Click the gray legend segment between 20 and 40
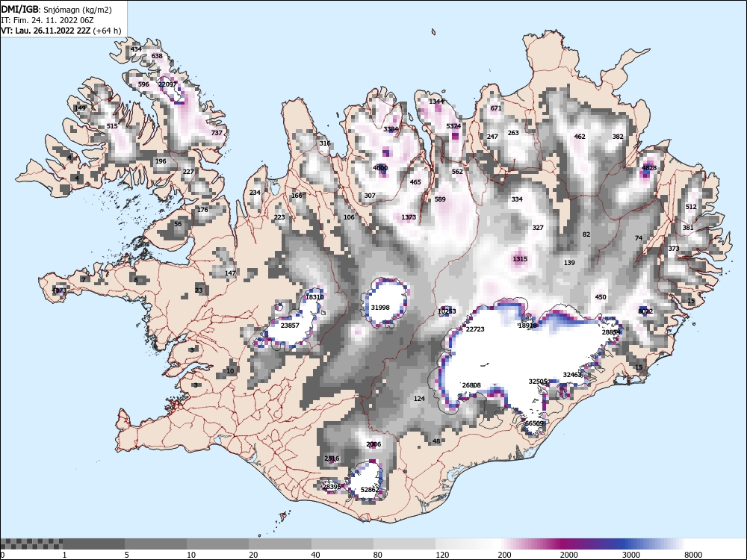The width and height of the screenshot is (747, 560). pos(280,544)
